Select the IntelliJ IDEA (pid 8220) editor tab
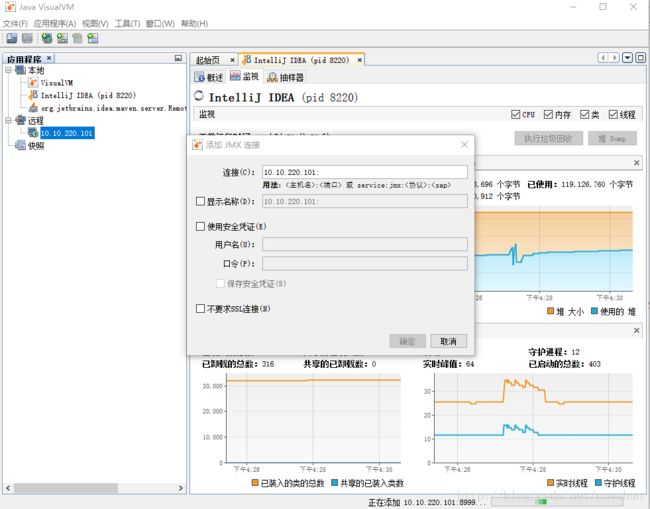This screenshot has height=509, width=650. 301,61
